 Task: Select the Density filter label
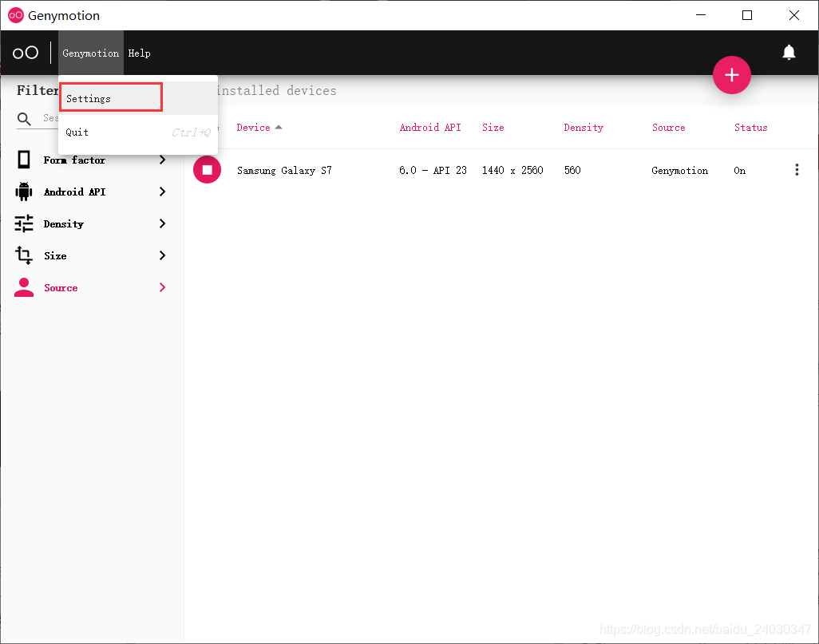[64, 223]
